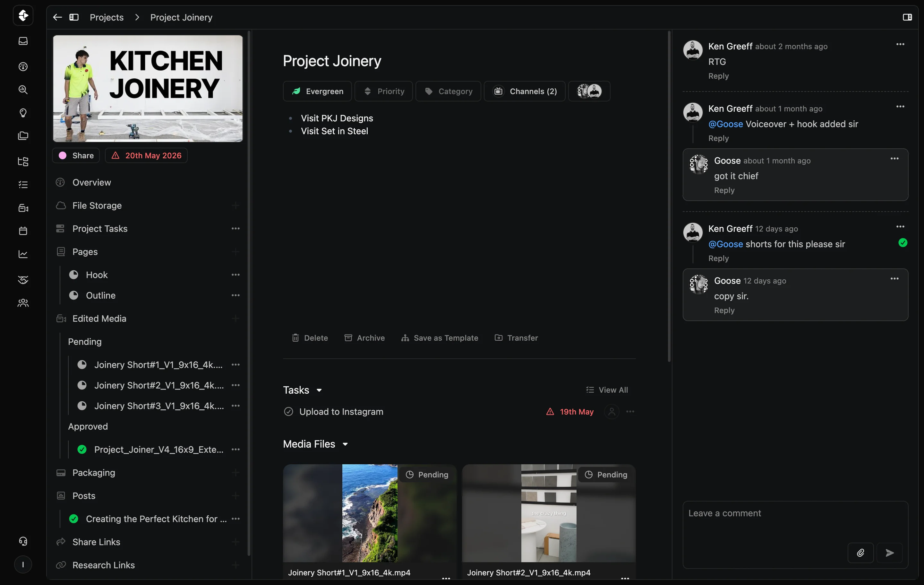Open Overview in project sidebar
The width and height of the screenshot is (924, 585).
tap(92, 182)
